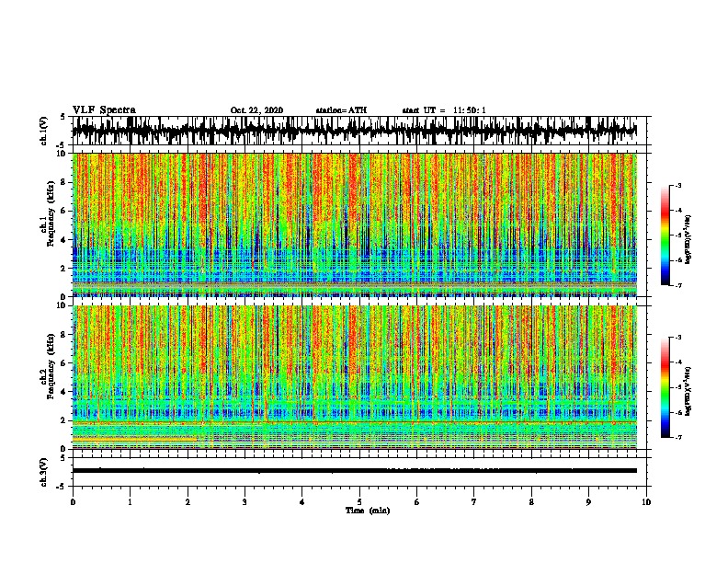The height and width of the screenshot is (563, 728).
Task: Click the time-axis tick label "1"
Action: click(x=130, y=502)
